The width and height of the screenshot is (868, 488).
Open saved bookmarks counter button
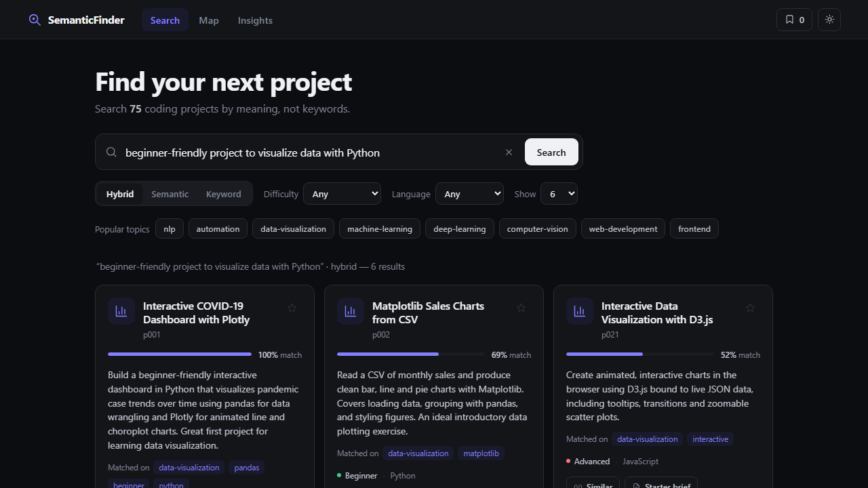click(x=794, y=20)
